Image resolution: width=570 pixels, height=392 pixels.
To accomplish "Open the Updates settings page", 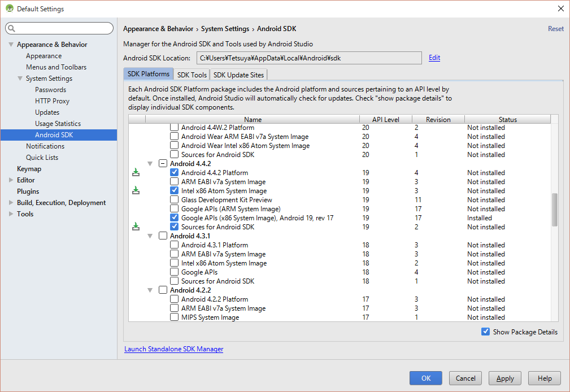I will tap(47, 112).
